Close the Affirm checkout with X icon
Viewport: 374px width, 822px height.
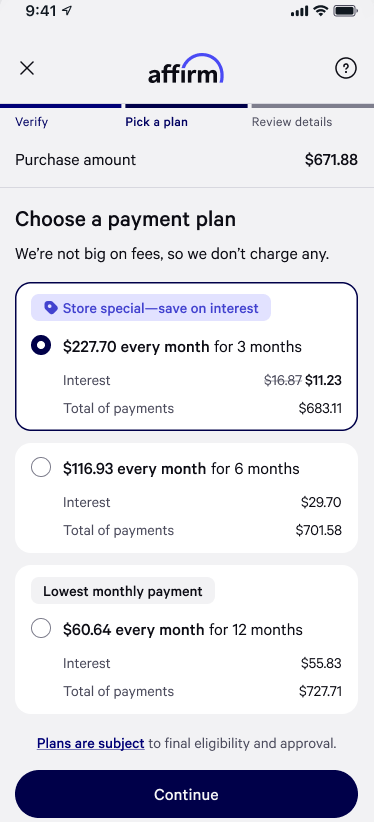click(27, 68)
